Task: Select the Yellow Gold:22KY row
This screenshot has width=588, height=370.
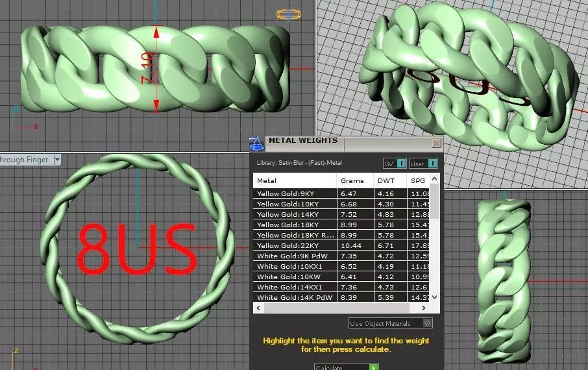Action: click(x=341, y=245)
